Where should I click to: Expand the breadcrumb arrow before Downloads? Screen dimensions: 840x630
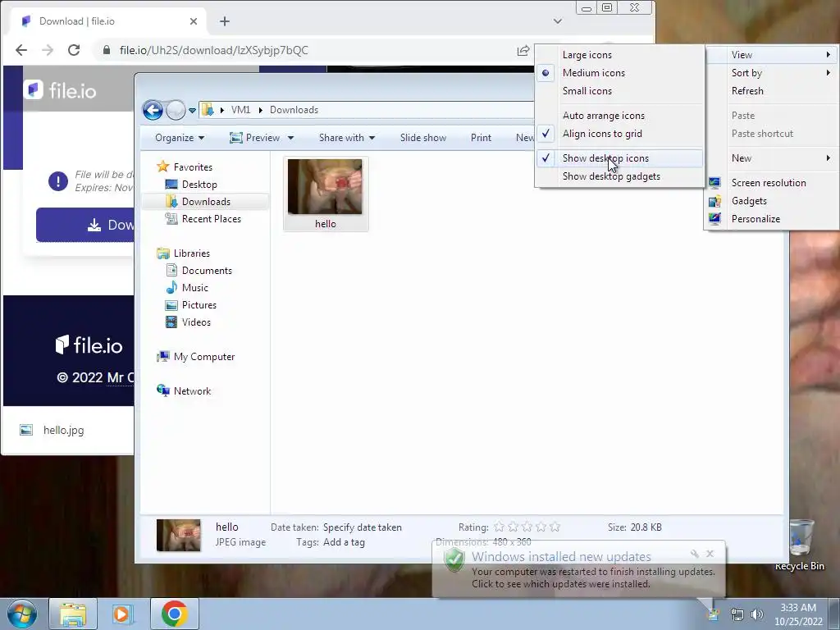pyautogui.click(x=260, y=110)
